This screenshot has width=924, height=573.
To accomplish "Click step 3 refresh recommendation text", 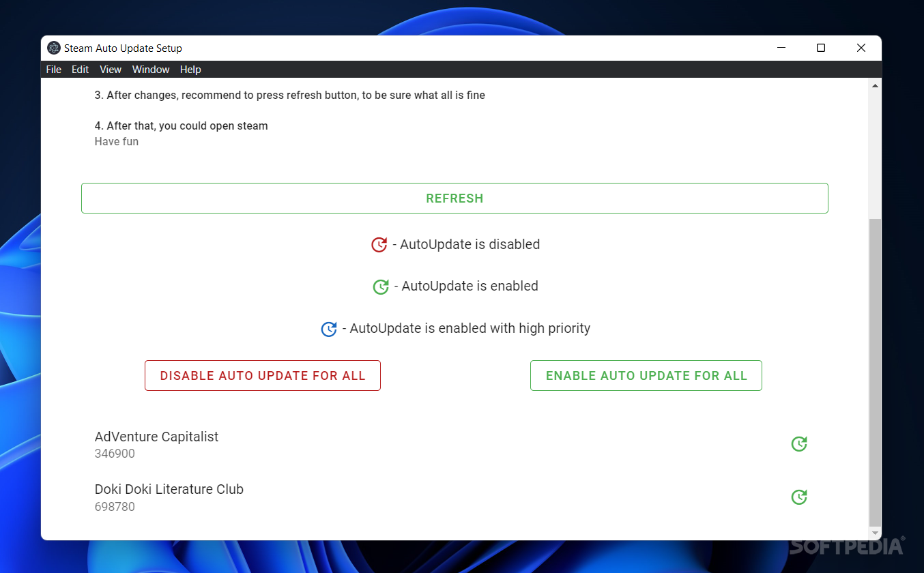I will [290, 95].
